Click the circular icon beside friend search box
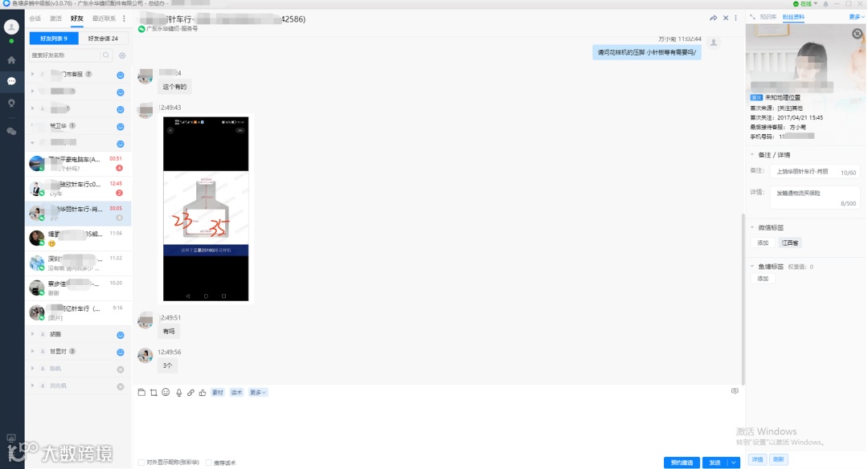868x469 pixels. [122, 55]
